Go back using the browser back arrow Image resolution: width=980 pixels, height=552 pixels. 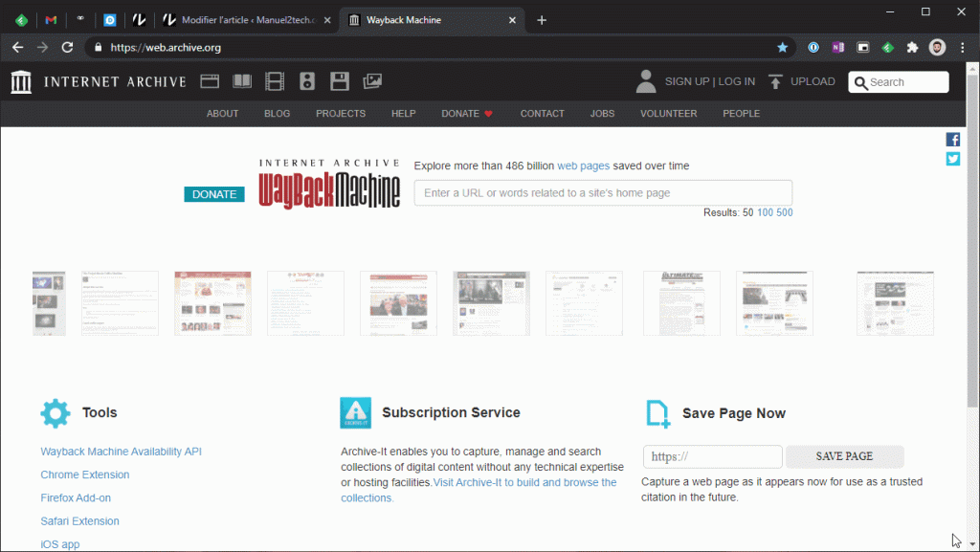(x=17, y=48)
